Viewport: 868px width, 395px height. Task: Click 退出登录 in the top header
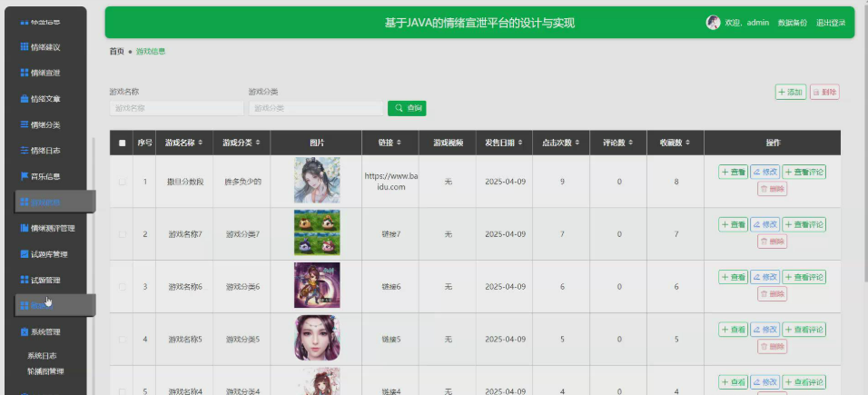pyautogui.click(x=831, y=23)
